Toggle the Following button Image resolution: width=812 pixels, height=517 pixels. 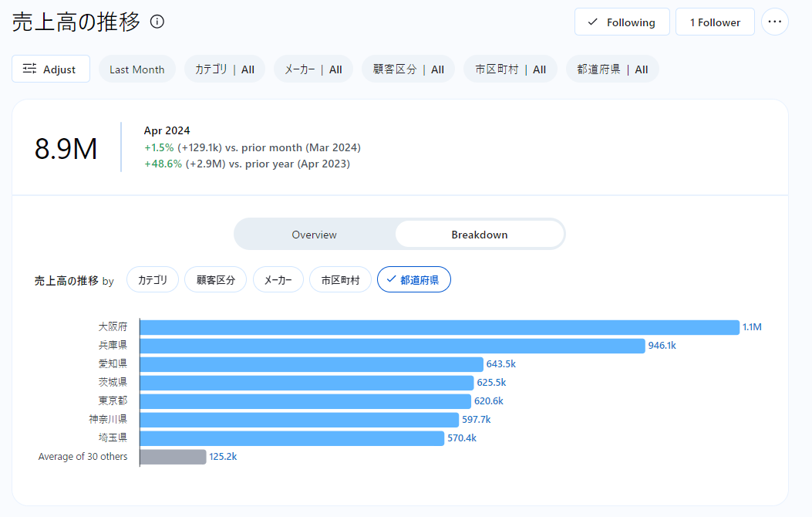[621, 22]
